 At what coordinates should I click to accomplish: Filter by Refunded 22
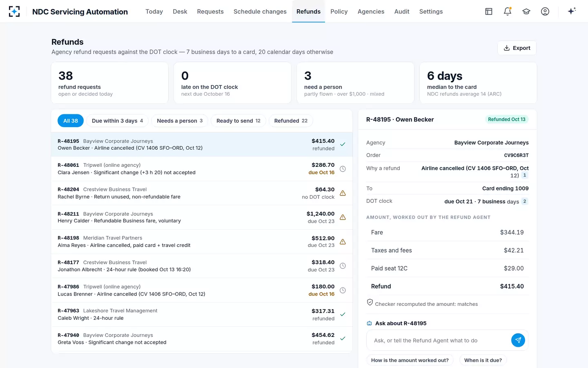pos(291,121)
